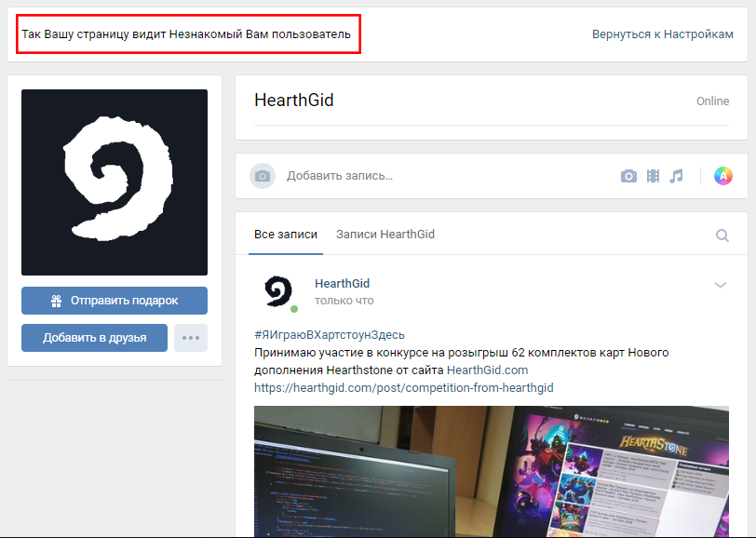
Task: Open the hearthgid.com competition post URL
Action: pyautogui.click(x=403, y=388)
